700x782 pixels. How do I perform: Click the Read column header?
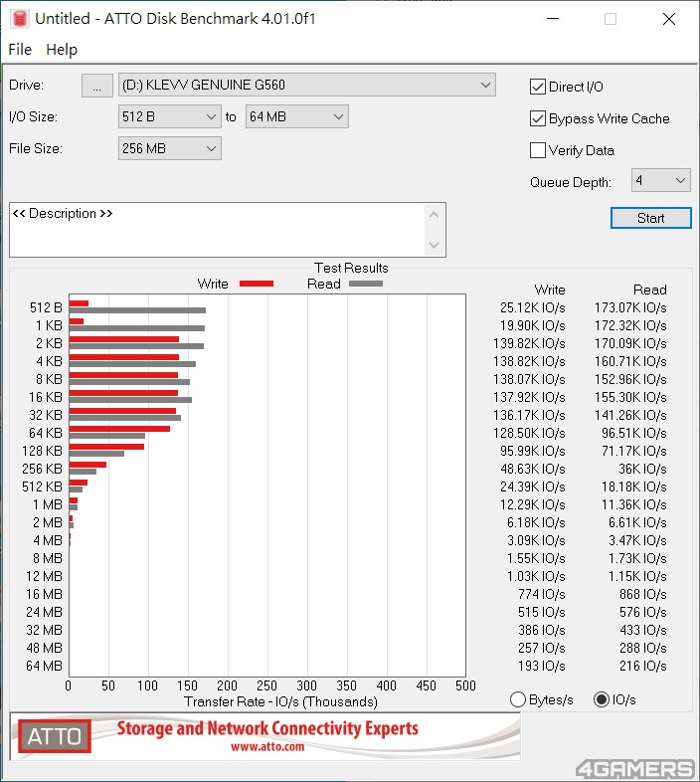pyautogui.click(x=649, y=290)
